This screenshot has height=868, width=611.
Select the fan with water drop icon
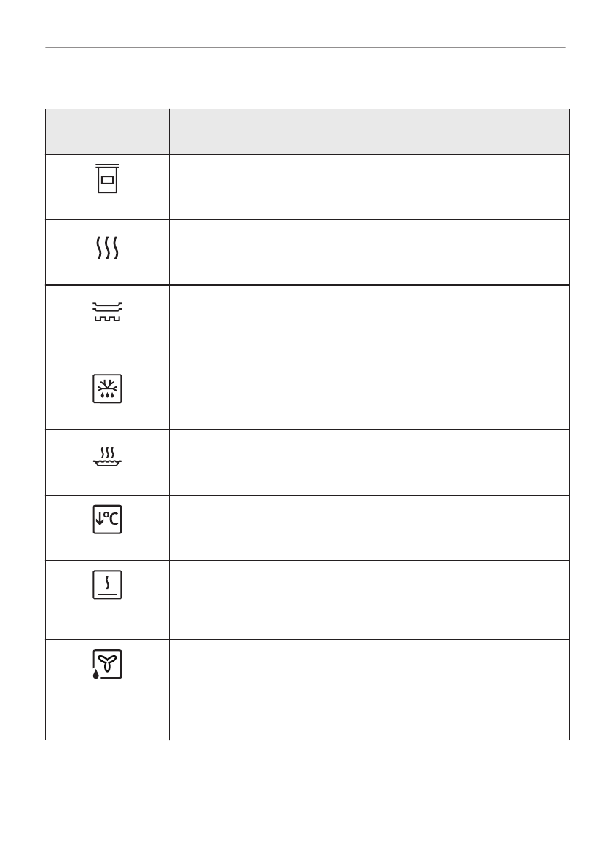tap(108, 665)
